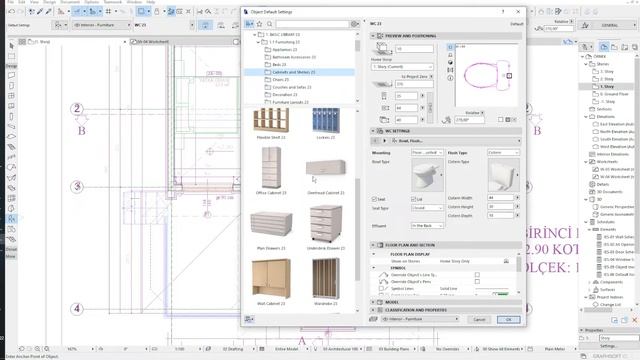Expand the Classification and Properties panel
The image size is (640, 360).
tap(373, 310)
